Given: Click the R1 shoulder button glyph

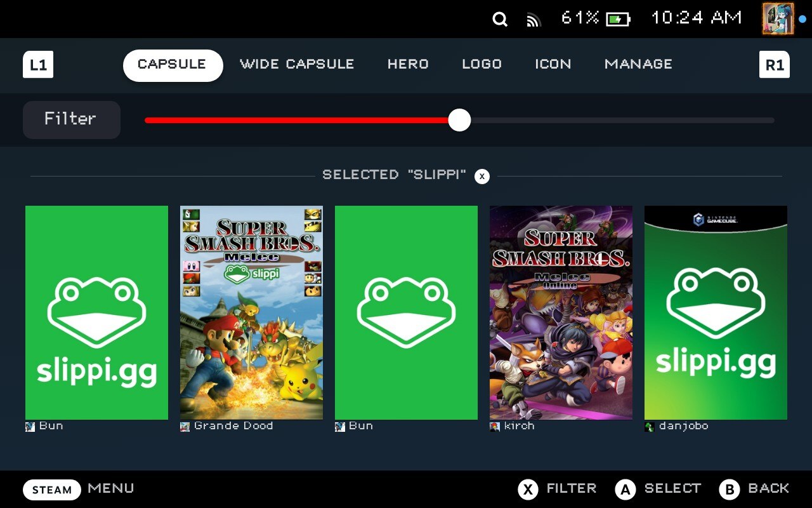Looking at the screenshot, I should [x=775, y=65].
